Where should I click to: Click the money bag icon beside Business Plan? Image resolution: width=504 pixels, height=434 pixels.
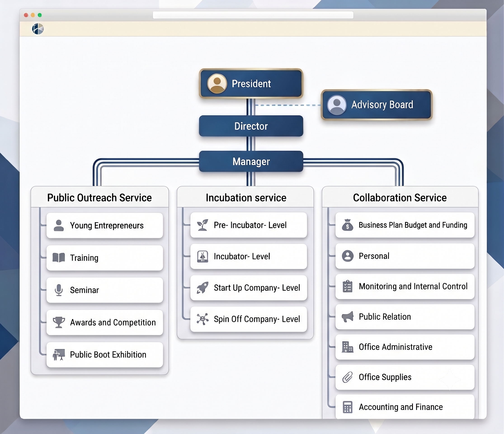347,225
